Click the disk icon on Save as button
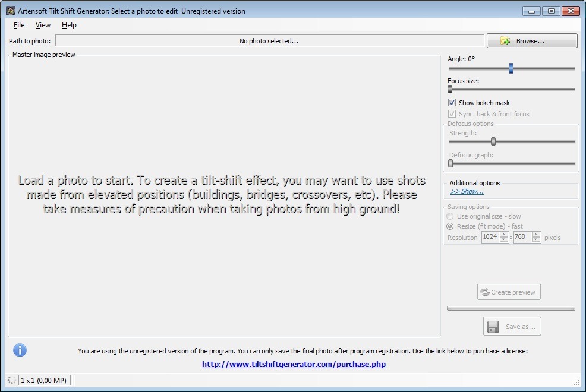Viewport: 586px width, 392px height. (x=492, y=326)
